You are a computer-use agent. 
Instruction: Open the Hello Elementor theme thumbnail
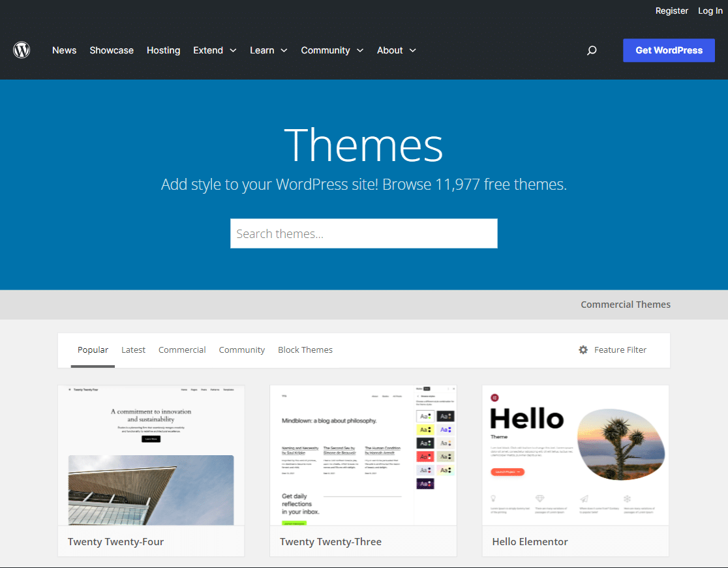(575, 455)
